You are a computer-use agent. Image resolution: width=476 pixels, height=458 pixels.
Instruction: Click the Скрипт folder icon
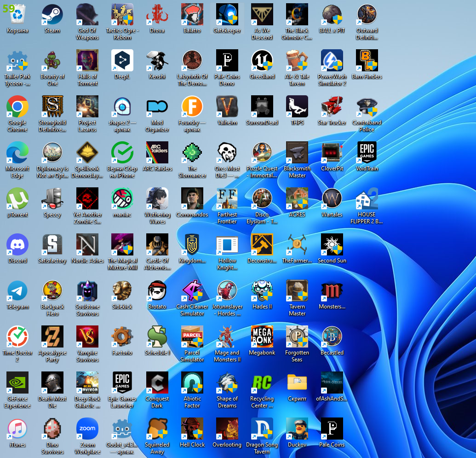297,383
